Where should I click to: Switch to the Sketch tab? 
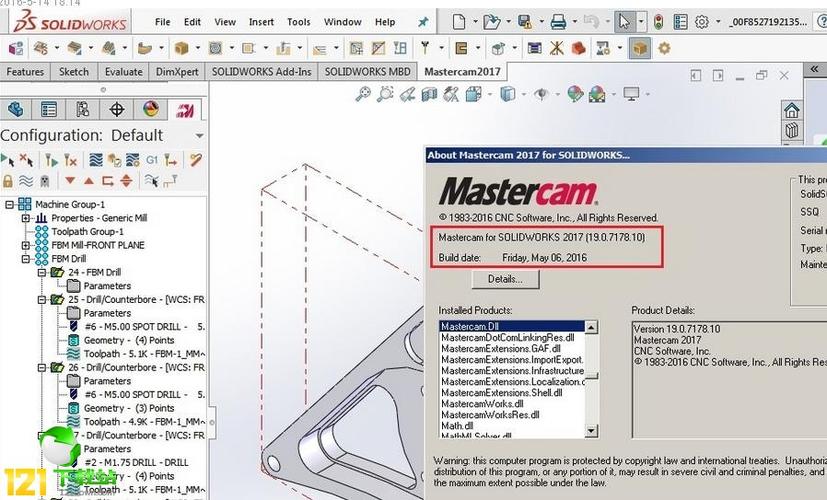click(x=73, y=72)
